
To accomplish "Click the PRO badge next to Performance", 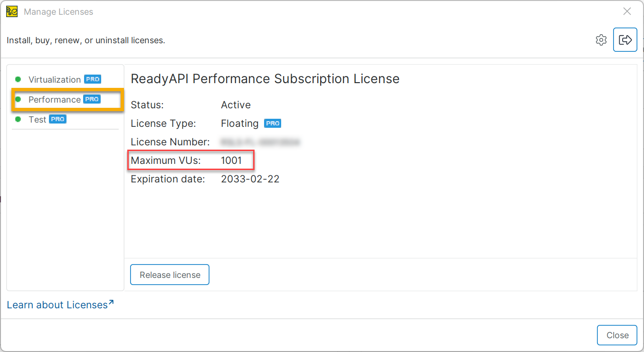I will (92, 99).
